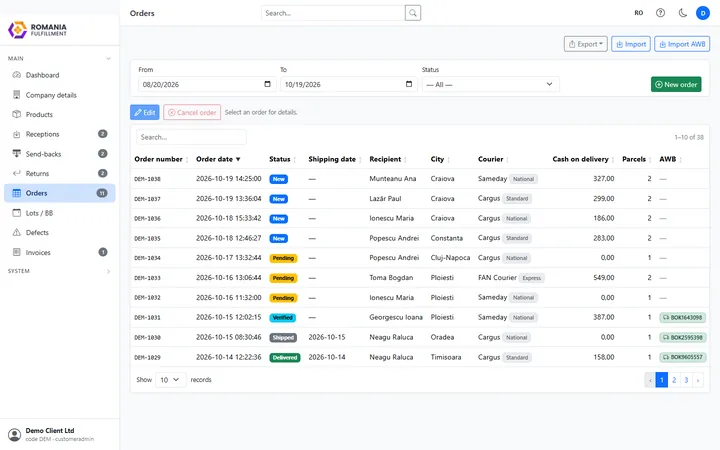Click the Invoices sidebar icon
Viewport: 720px width, 450px height.
[x=17, y=252]
